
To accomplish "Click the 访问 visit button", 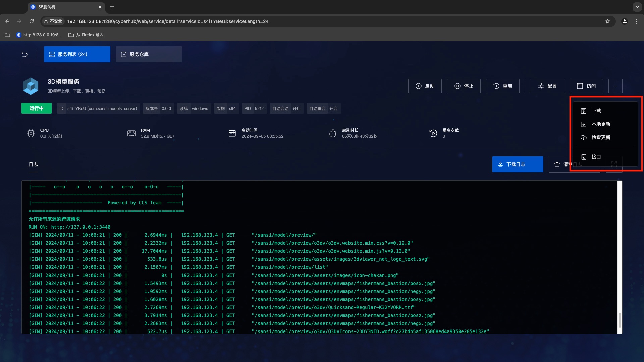I will 586,86.
